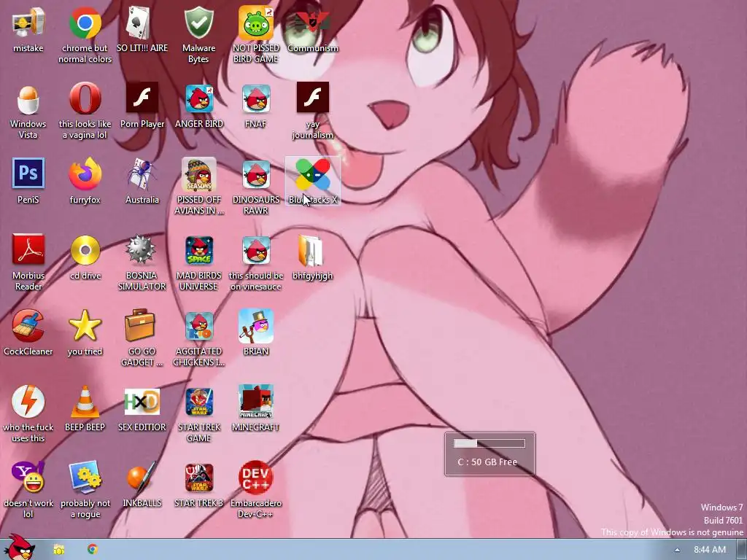This screenshot has height=560, width=747.
Task: Click the 'C : 50 GB Free' drive gadget
Action: coord(489,454)
